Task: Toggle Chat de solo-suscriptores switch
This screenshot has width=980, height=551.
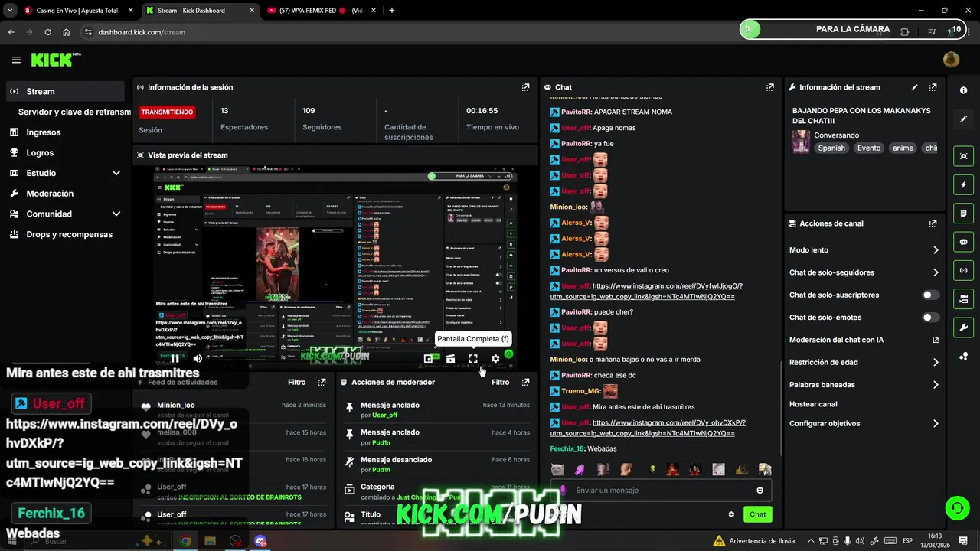Action: point(930,295)
